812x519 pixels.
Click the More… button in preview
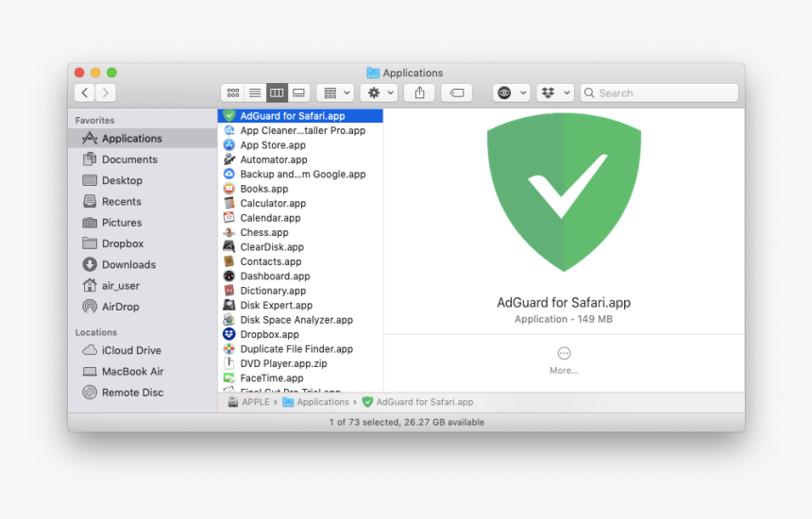point(564,360)
